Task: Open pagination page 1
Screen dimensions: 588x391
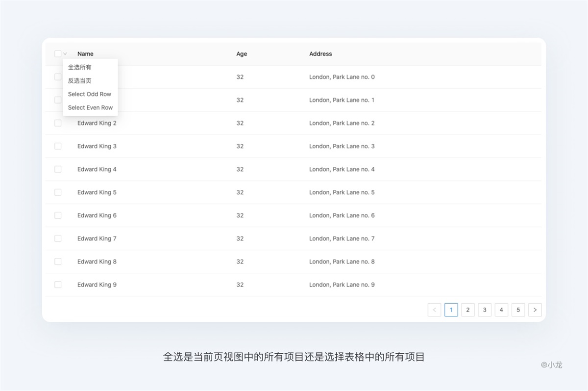Action: (x=451, y=310)
